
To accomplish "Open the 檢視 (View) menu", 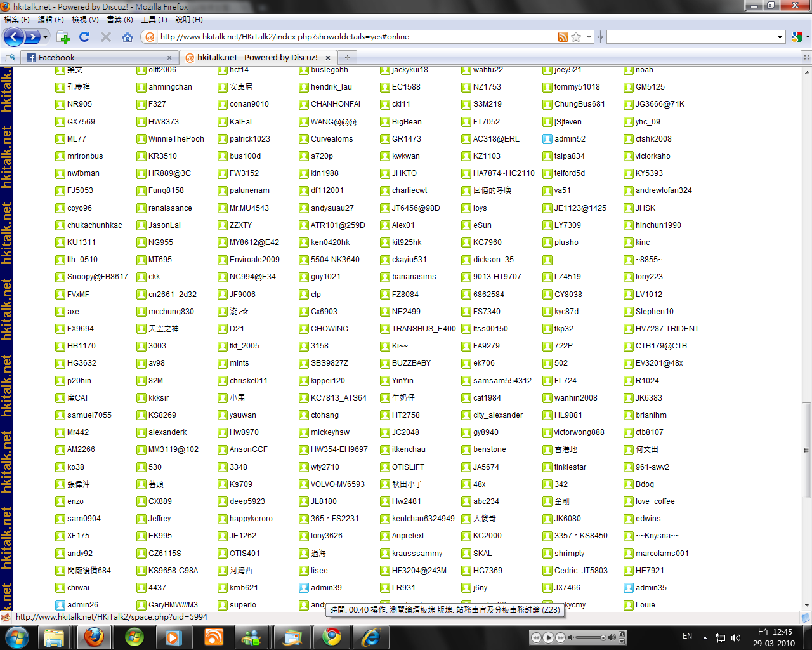I will pos(85,20).
